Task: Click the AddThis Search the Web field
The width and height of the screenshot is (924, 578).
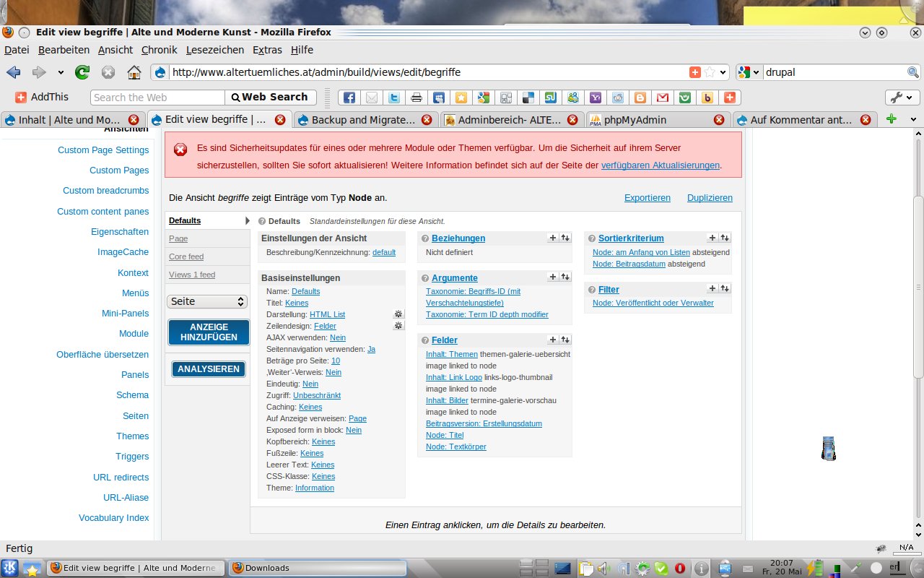Action: click(157, 98)
